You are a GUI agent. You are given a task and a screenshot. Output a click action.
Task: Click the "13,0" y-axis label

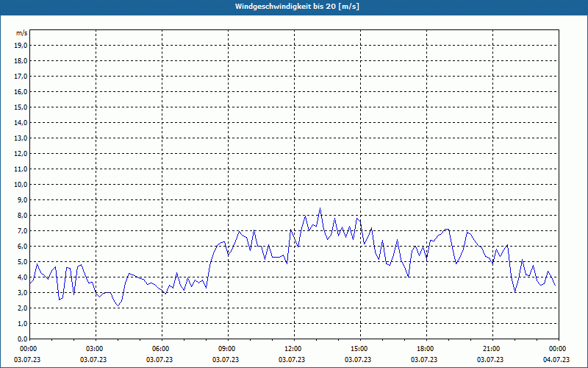coord(21,138)
